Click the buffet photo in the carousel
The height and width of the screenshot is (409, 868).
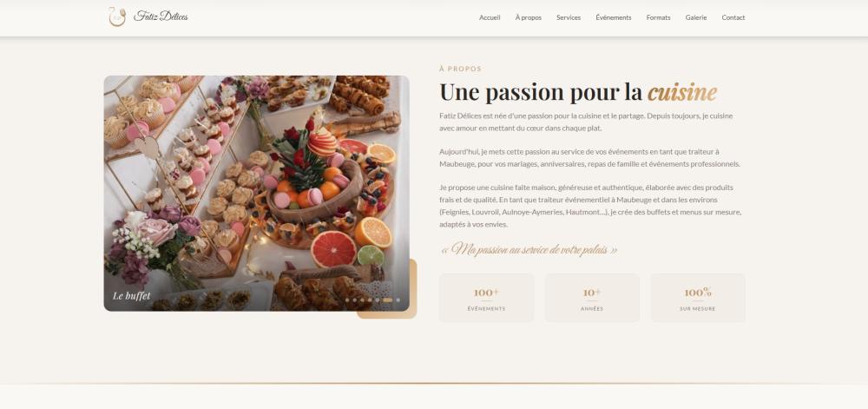pos(256,193)
